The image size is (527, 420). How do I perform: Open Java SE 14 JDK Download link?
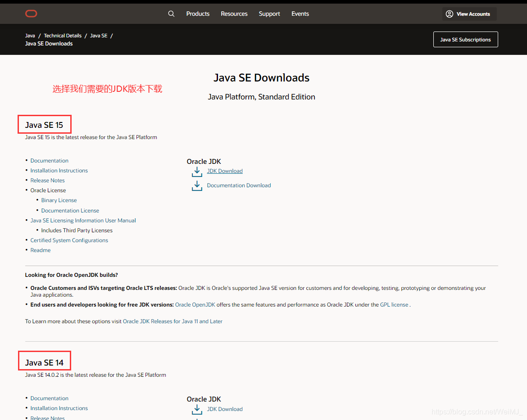(225, 409)
